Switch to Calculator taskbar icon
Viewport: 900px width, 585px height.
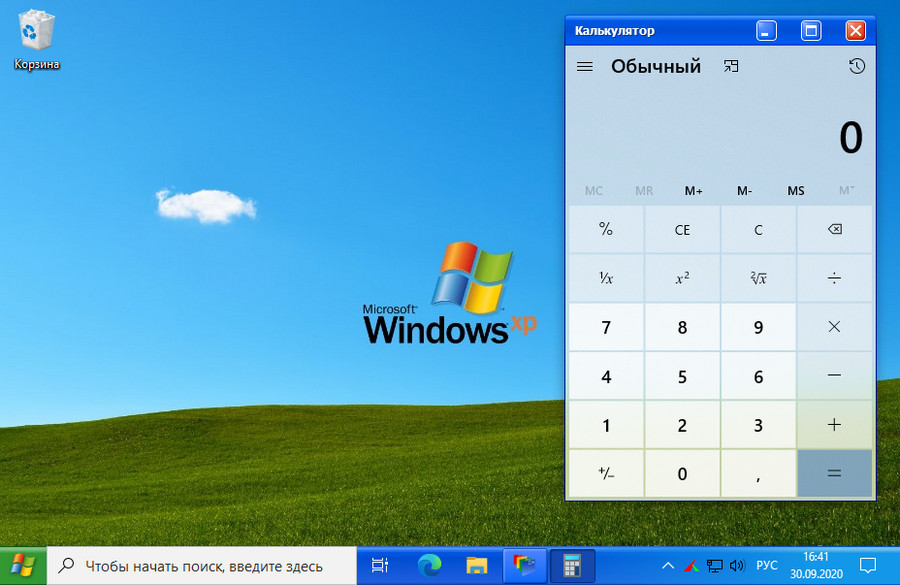(572, 566)
